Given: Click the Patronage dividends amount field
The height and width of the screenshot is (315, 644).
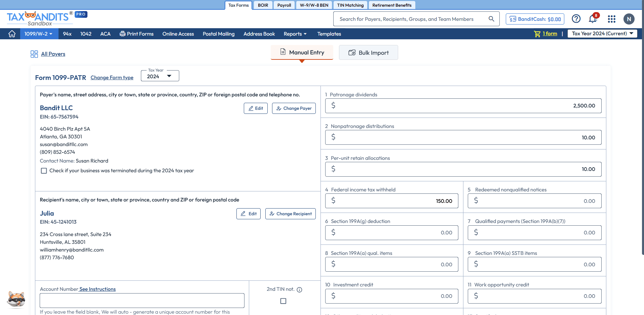Looking at the screenshot, I should pos(463,105).
